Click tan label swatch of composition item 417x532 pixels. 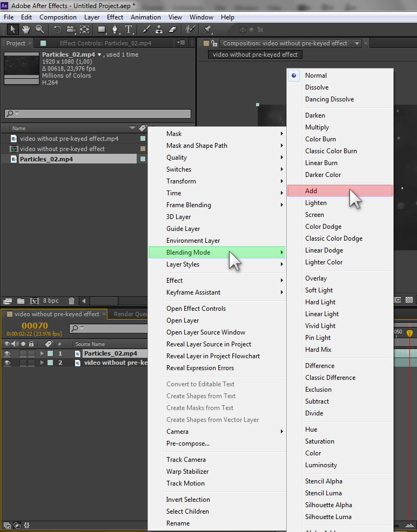143,148
